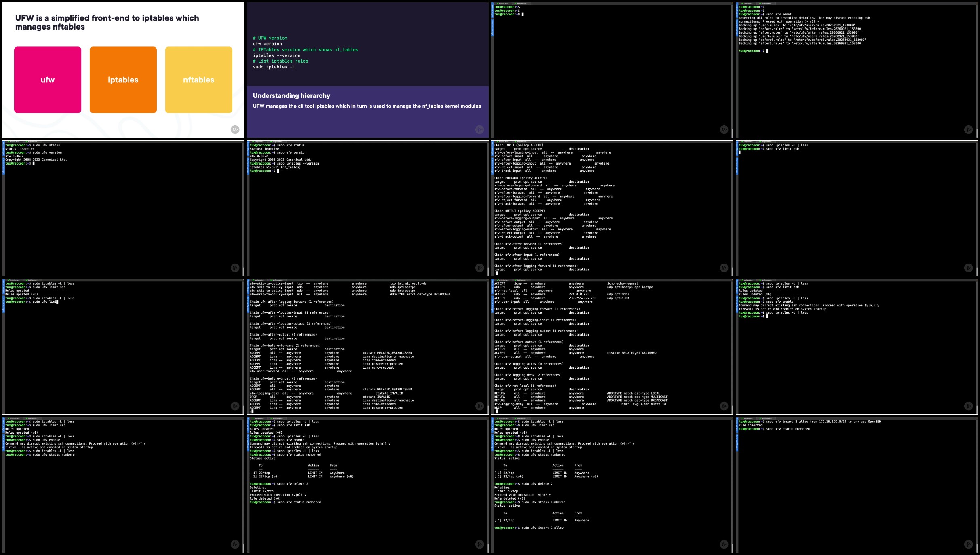Click the 'Resetting all rules to installed defaults' line
980x555 pixels.
804,18
